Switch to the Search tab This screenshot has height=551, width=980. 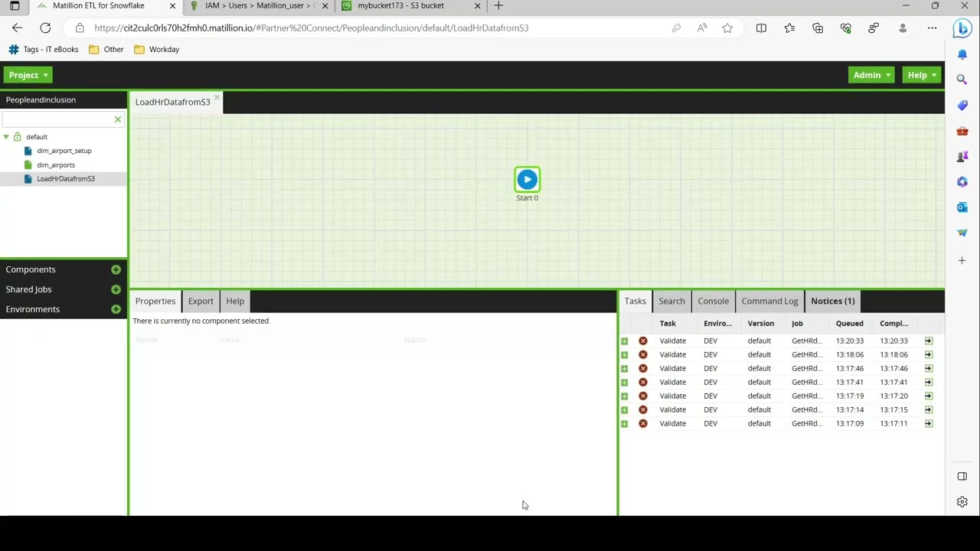click(671, 302)
